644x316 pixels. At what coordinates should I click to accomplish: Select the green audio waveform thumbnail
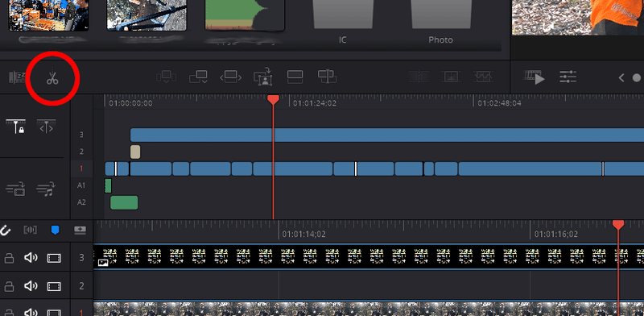245,15
